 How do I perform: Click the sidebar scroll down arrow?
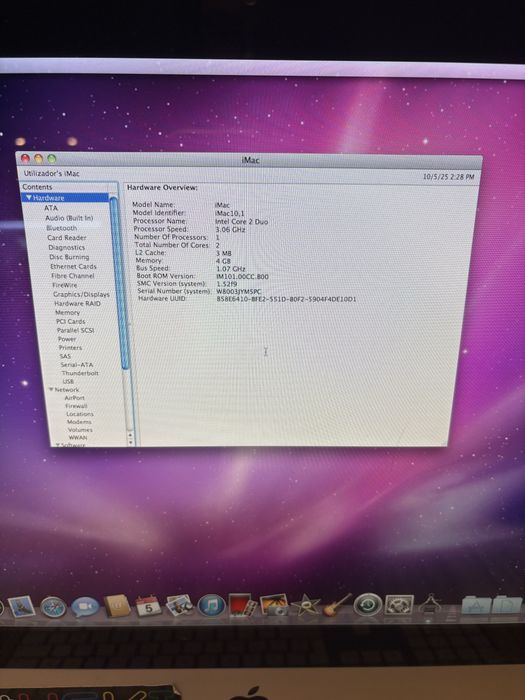tap(130, 442)
